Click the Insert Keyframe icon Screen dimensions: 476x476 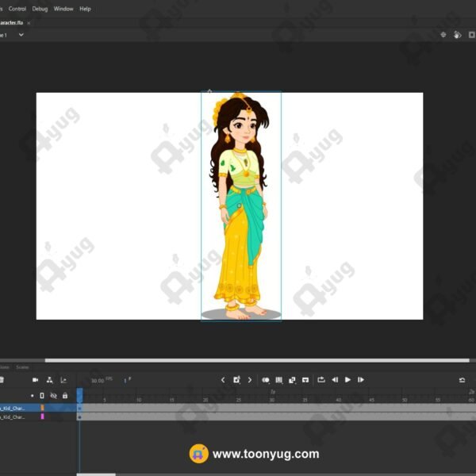(236, 380)
